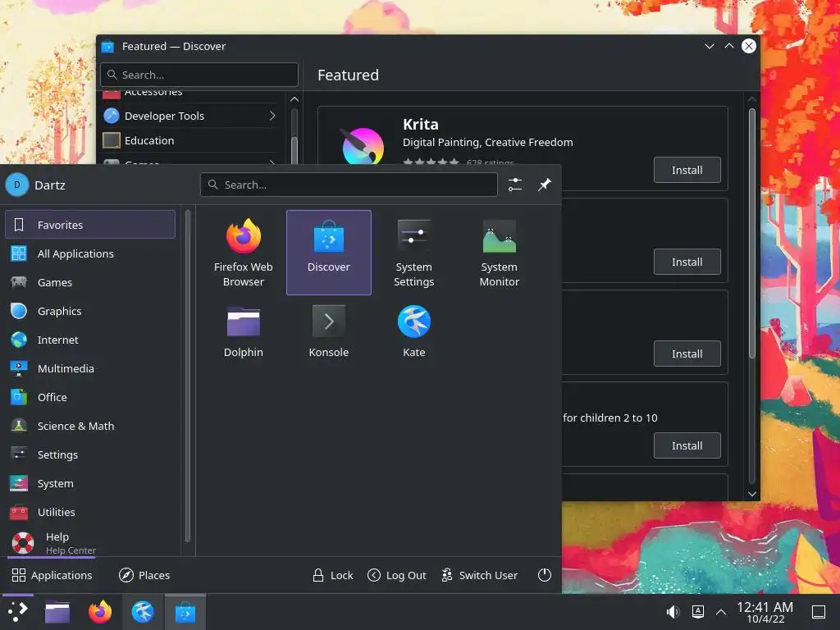This screenshot has width=840, height=630.
Task: Click Discover titlebar app icon
Action: coord(107,46)
